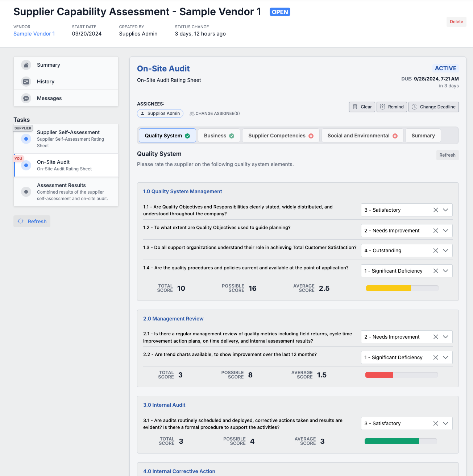Expand the rating dropdown arrow for question 2.2
Screen dimensions: 473x476
click(446, 357)
